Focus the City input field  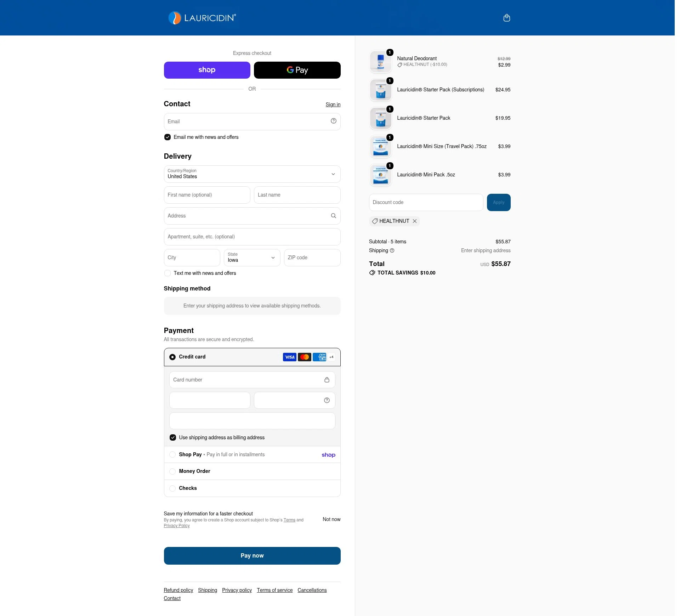point(192,258)
